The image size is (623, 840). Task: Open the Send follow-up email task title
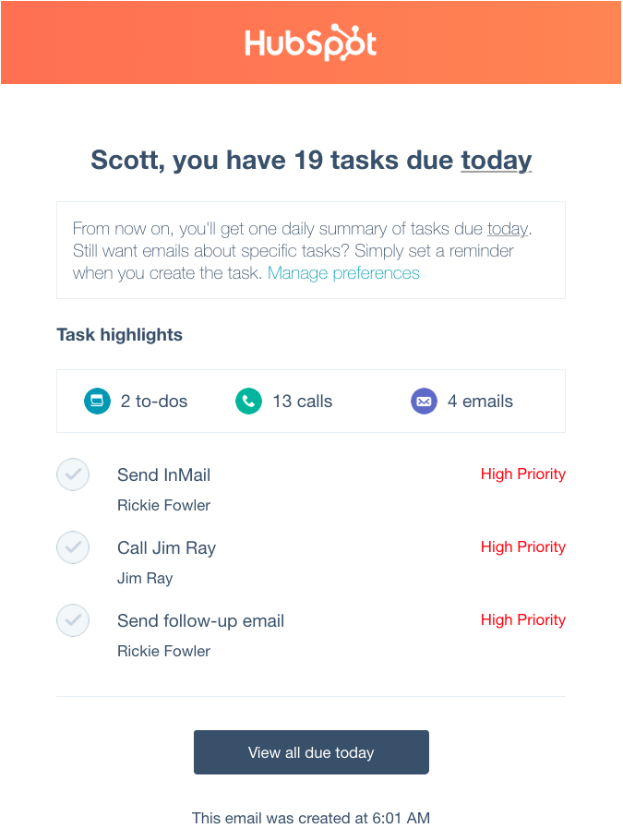(x=200, y=621)
